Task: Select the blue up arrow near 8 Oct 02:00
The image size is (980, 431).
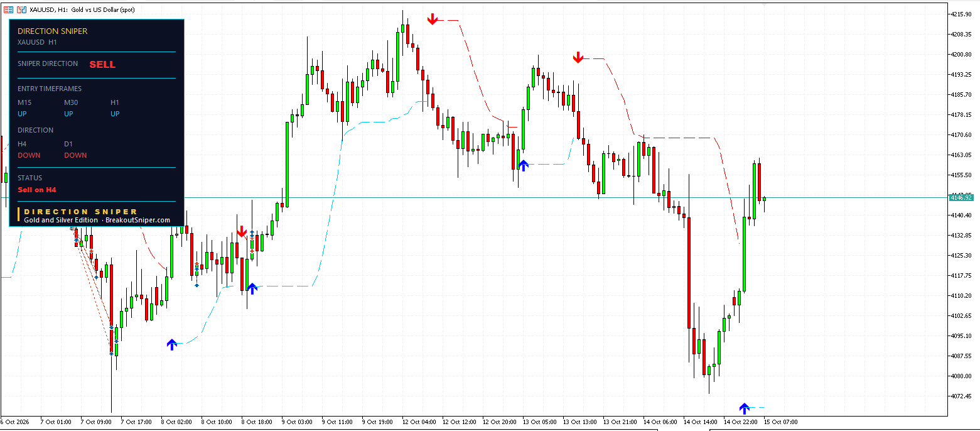Action: 172,344
